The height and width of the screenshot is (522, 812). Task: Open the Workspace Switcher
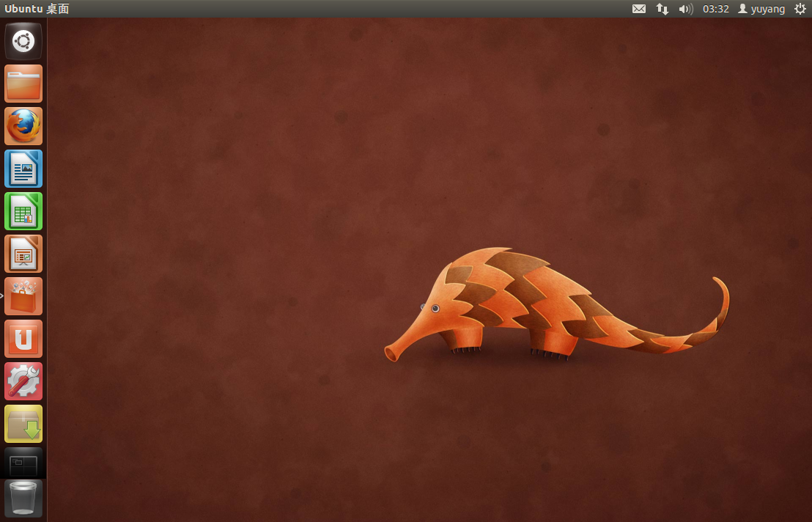(23, 463)
